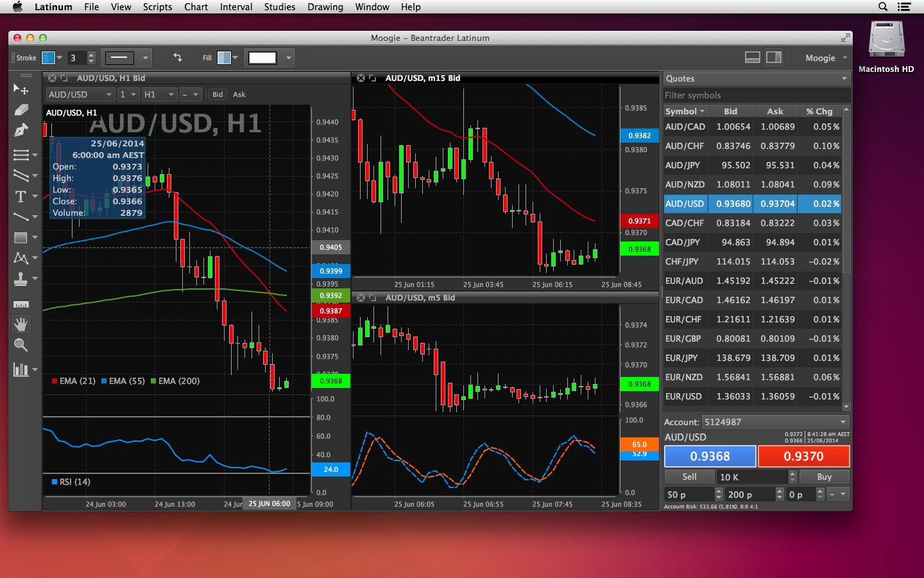Select the AUD/JPY quote row
Viewport: 924px width, 578px height.
point(753,165)
